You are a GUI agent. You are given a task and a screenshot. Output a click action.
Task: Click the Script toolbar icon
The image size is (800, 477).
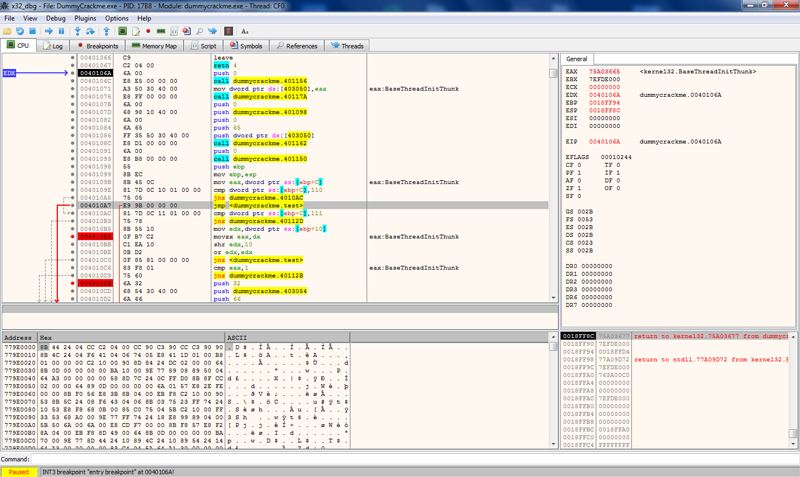[173, 31]
